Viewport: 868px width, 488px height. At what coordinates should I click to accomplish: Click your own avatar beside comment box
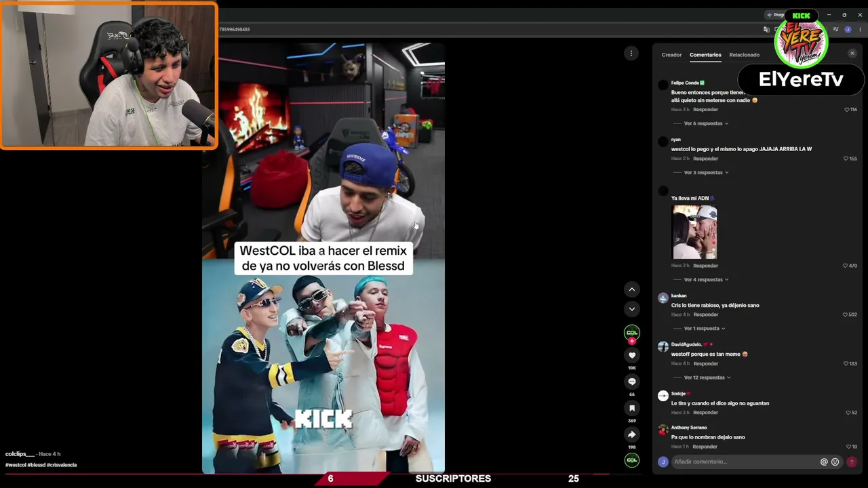coord(663,462)
